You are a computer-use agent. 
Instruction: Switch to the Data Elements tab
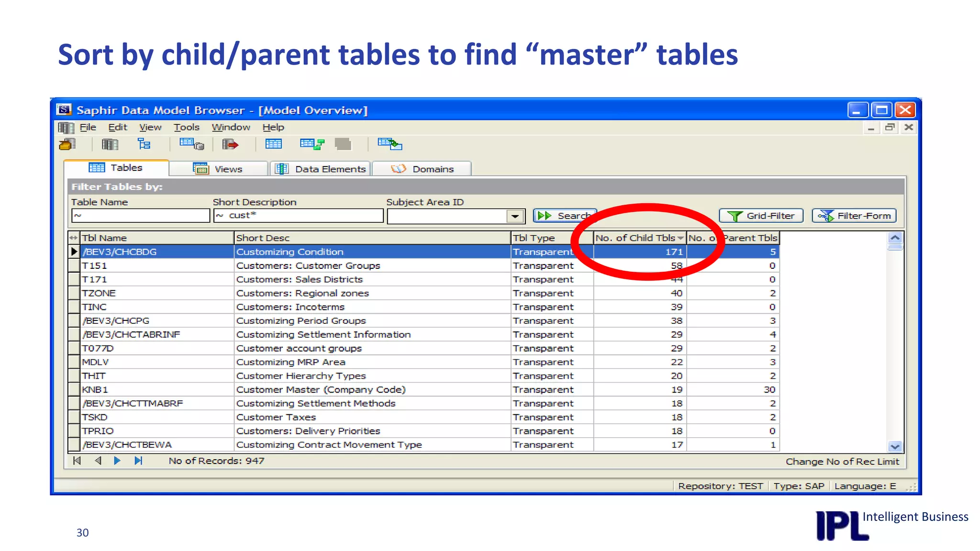[320, 169]
